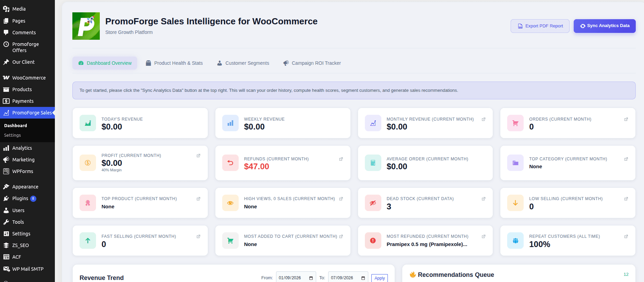Image resolution: width=644 pixels, height=282 pixels.
Task: Click the Low Selling down arrow icon
Action: (515, 203)
